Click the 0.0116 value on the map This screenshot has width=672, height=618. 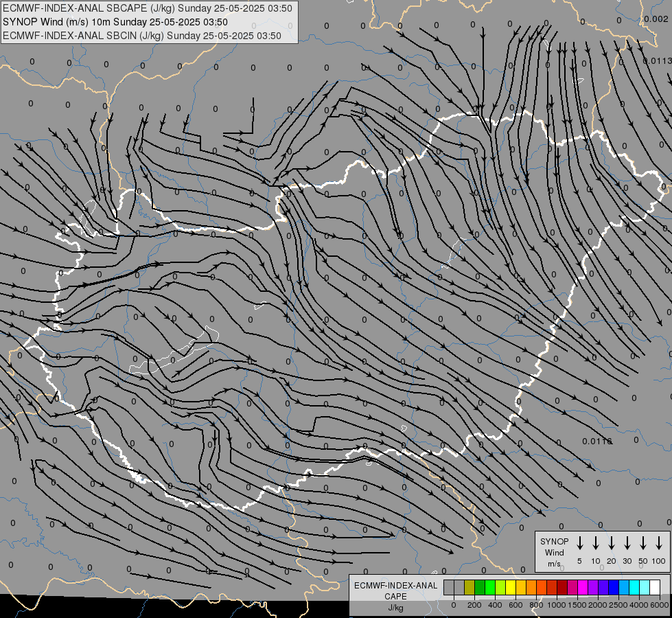pyautogui.click(x=596, y=441)
